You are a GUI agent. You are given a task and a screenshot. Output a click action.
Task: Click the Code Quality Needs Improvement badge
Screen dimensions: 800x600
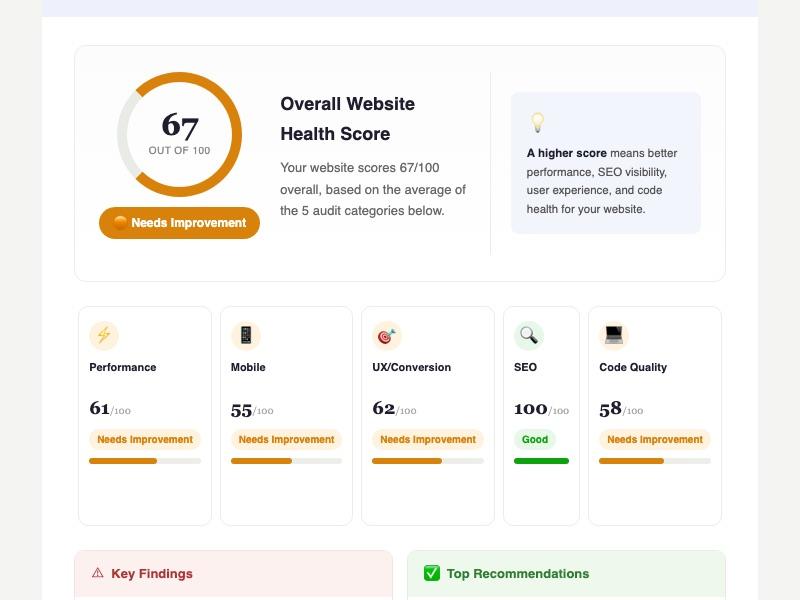pos(655,439)
